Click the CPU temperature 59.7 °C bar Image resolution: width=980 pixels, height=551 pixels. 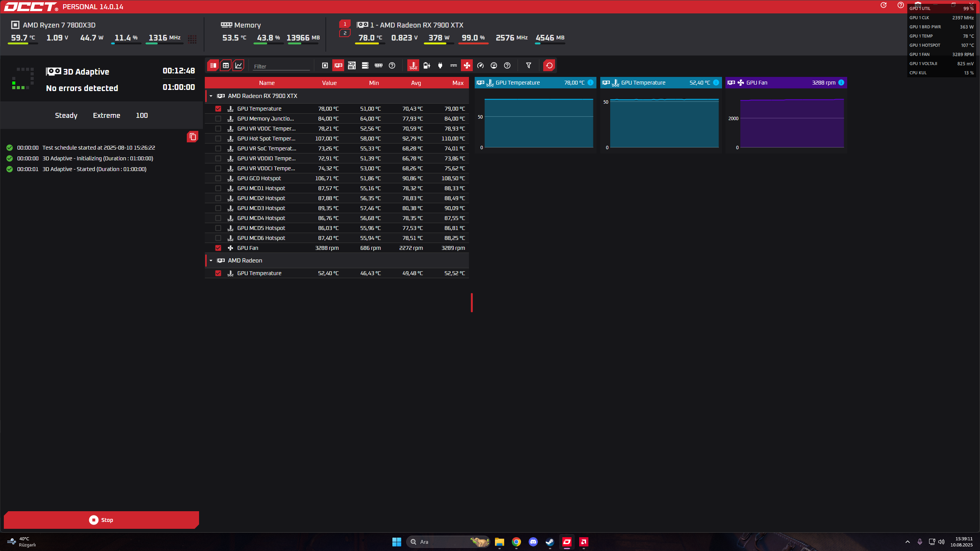click(23, 44)
